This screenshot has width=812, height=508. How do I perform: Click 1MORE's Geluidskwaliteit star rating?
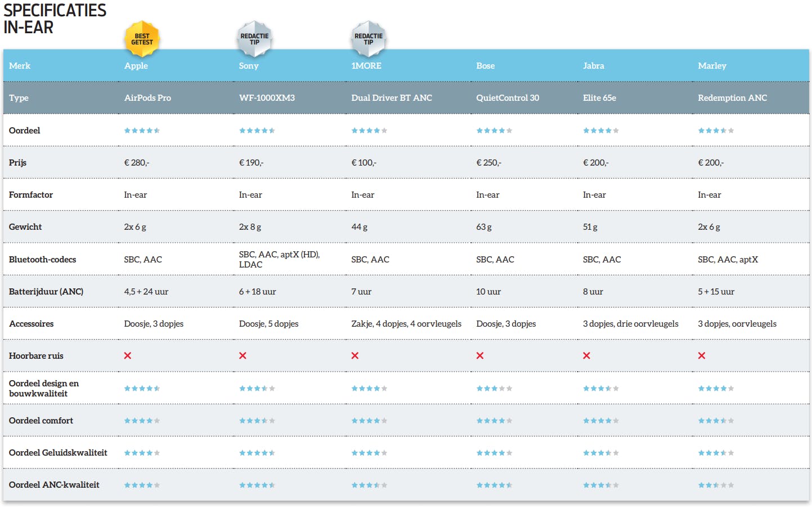coord(369,453)
